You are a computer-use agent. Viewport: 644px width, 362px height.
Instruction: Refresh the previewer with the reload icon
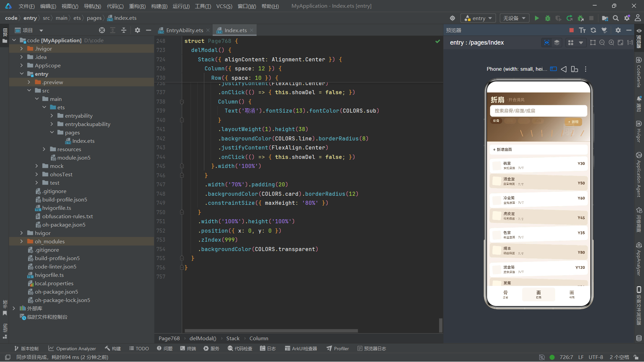coord(593,30)
